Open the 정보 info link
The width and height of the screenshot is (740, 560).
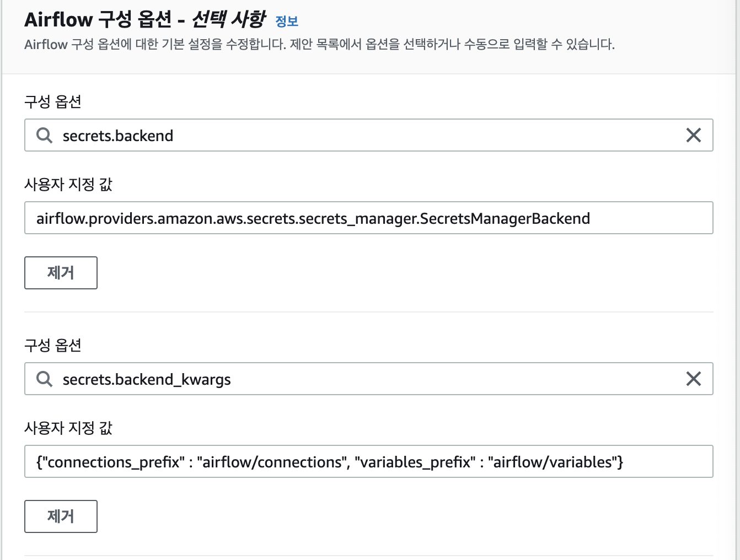click(x=287, y=21)
